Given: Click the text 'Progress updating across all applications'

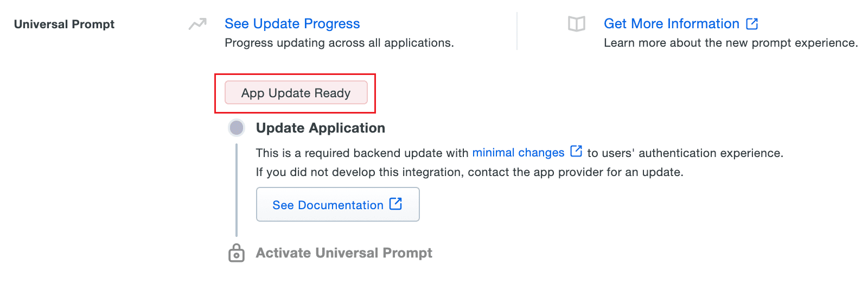Looking at the screenshot, I should (339, 43).
